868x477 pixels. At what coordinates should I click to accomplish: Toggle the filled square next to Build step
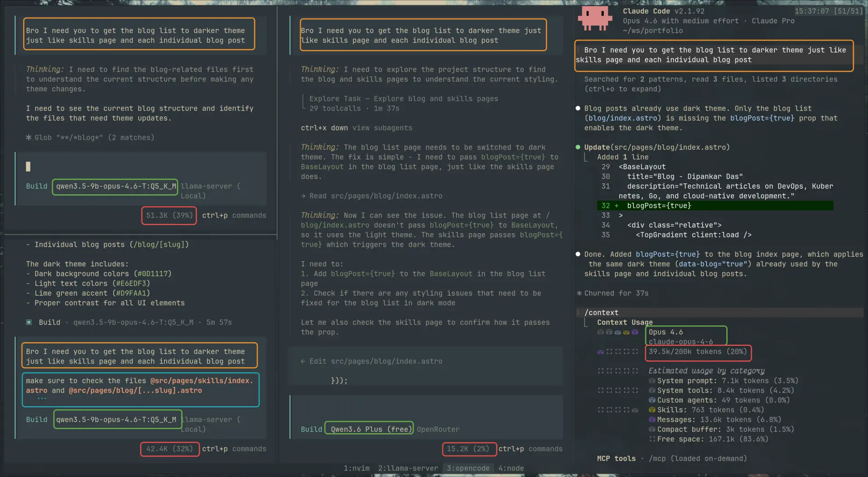point(29,322)
